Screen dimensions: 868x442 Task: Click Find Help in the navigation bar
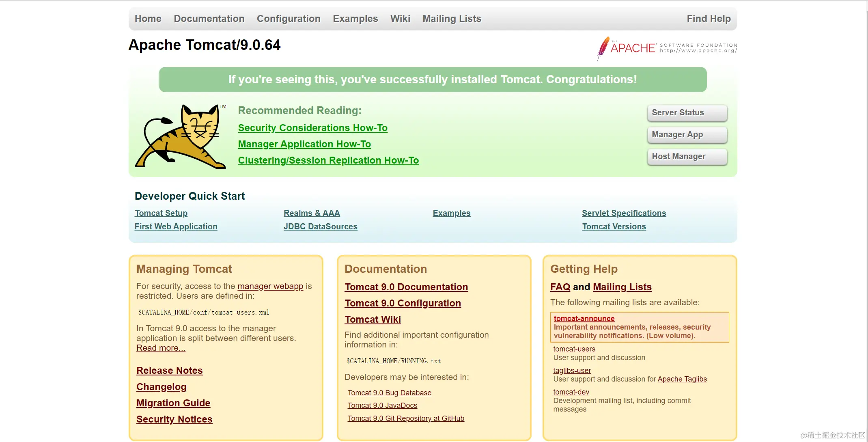click(709, 19)
